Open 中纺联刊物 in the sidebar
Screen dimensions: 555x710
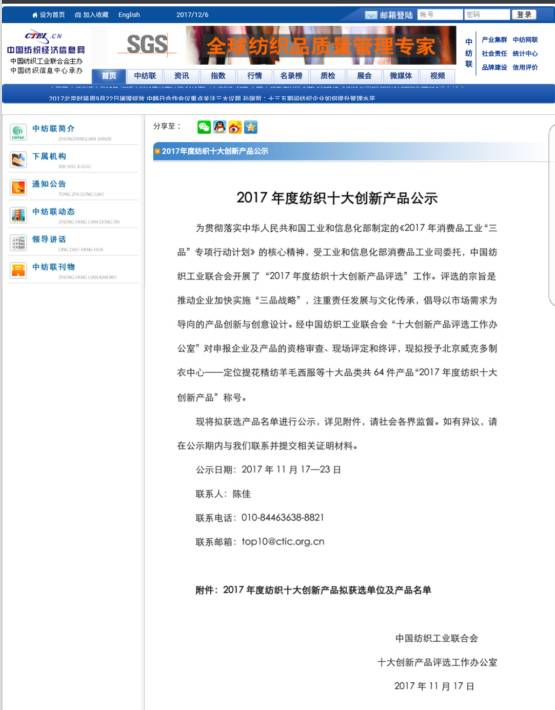[x=53, y=267]
